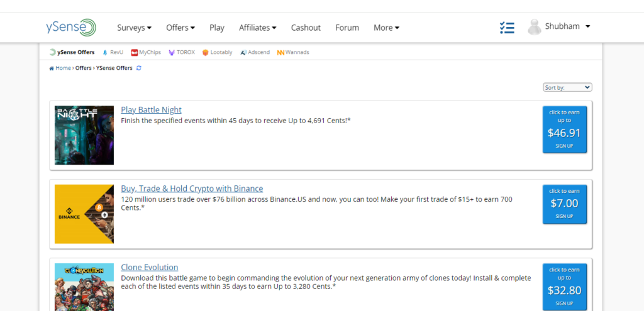Open the Shubham account dropdown
The height and width of the screenshot is (311, 644).
click(x=568, y=26)
